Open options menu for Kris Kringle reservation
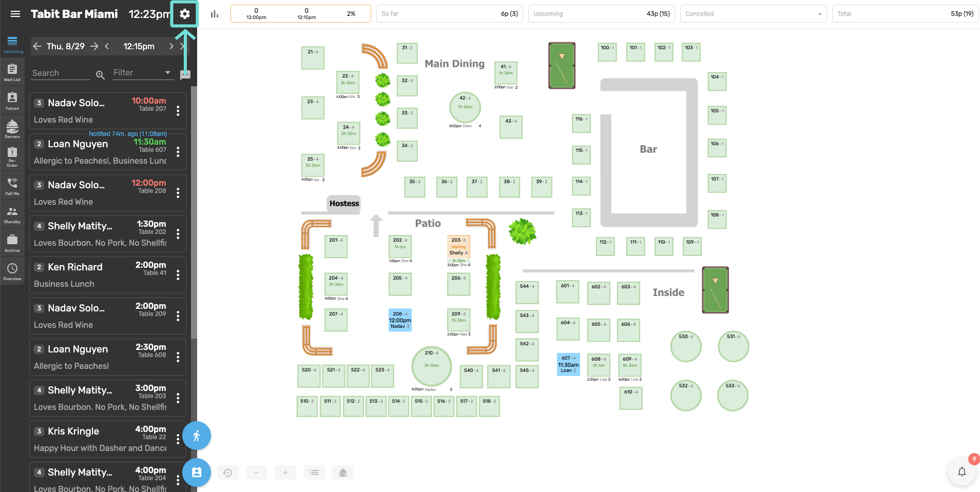 178,439
